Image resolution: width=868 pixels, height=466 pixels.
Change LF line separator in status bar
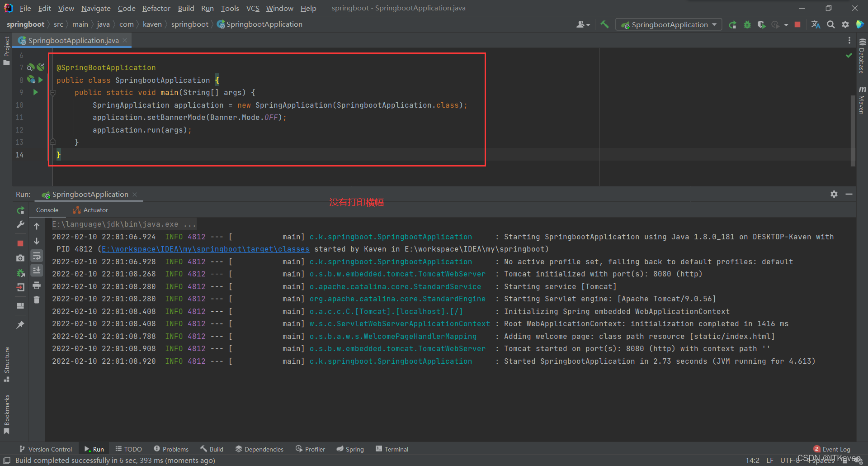(x=770, y=461)
